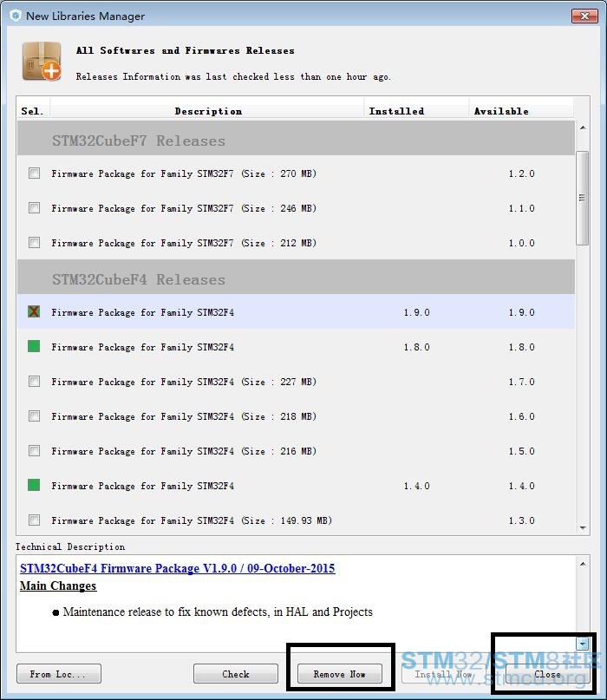Click available version 1.2.0 cell

coord(521,173)
